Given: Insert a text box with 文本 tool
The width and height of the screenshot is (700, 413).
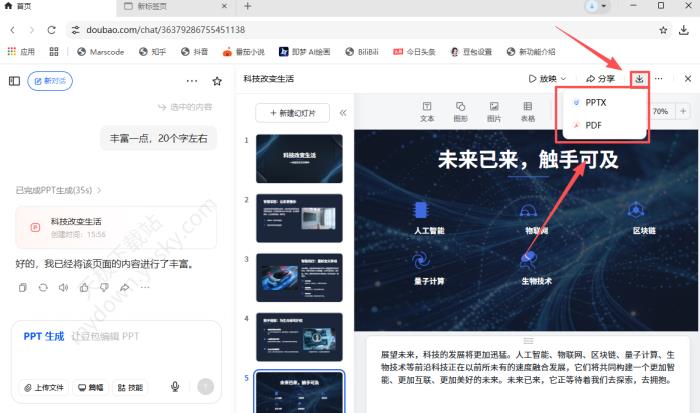Looking at the screenshot, I should click(x=427, y=111).
